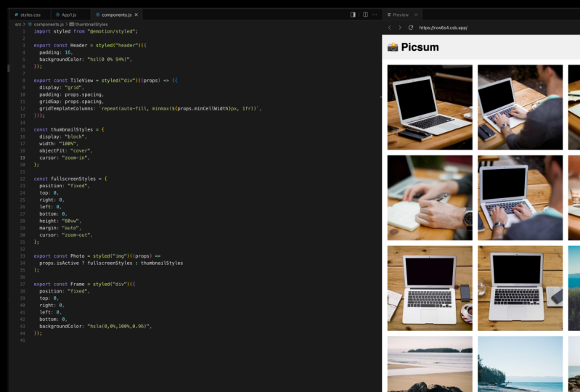This screenshot has height=392, width=580.
Task: Click line number 22 in the gutter
Action: [23, 179]
